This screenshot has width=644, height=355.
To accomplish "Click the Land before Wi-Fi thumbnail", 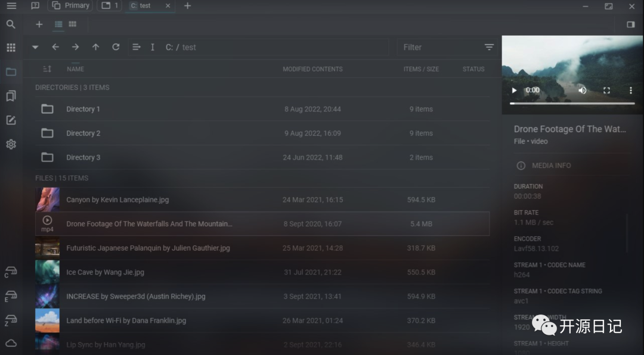I will 47,320.
